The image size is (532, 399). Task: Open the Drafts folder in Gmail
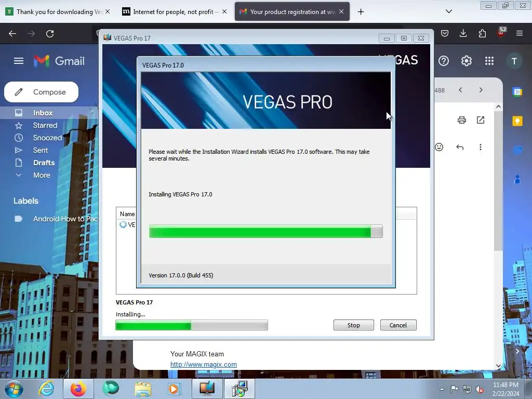(44, 163)
